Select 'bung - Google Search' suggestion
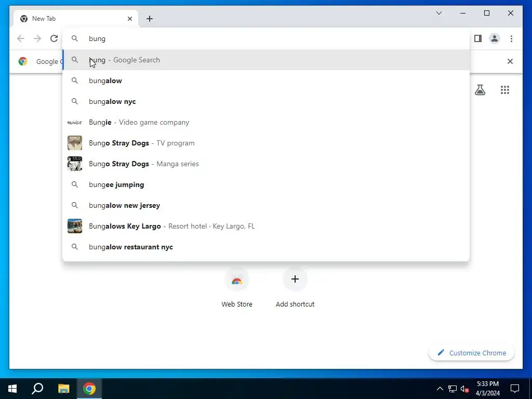Viewport: 532px width, 399px height. click(266, 60)
